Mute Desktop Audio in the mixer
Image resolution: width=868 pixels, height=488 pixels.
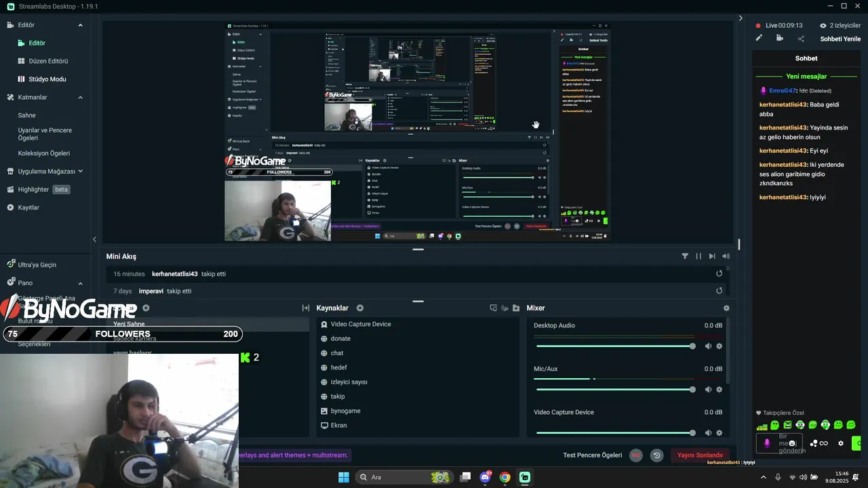708,346
